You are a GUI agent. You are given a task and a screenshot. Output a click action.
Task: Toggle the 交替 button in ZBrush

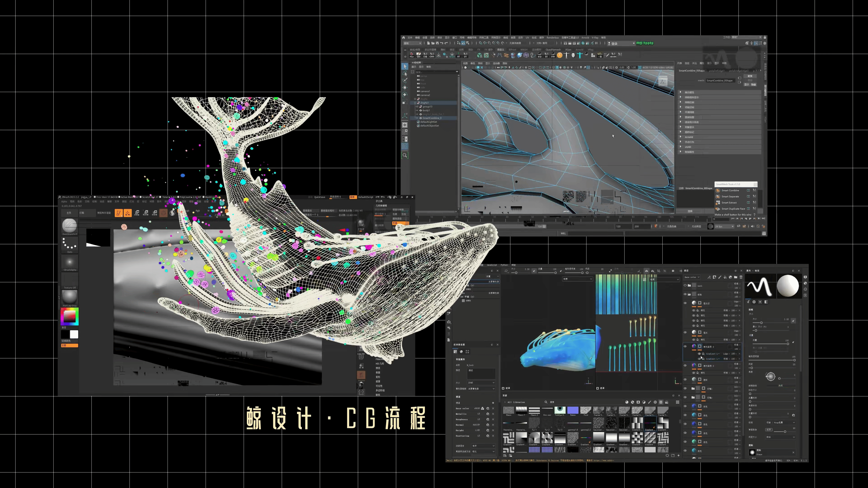click(70, 345)
